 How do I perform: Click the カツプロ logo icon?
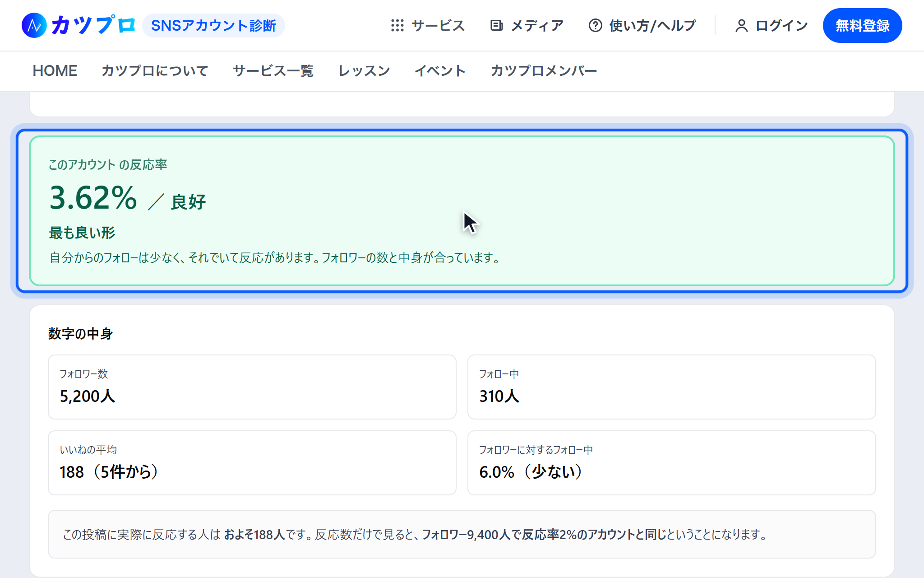pyautogui.click(x=34, y=25)
